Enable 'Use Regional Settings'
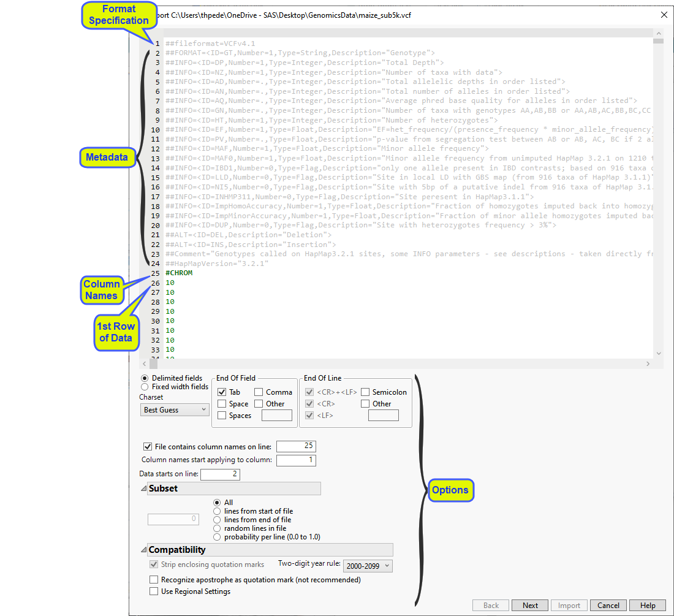Image resolution: width=674 pixels, height=616 pixels. [x=153, y=591]
